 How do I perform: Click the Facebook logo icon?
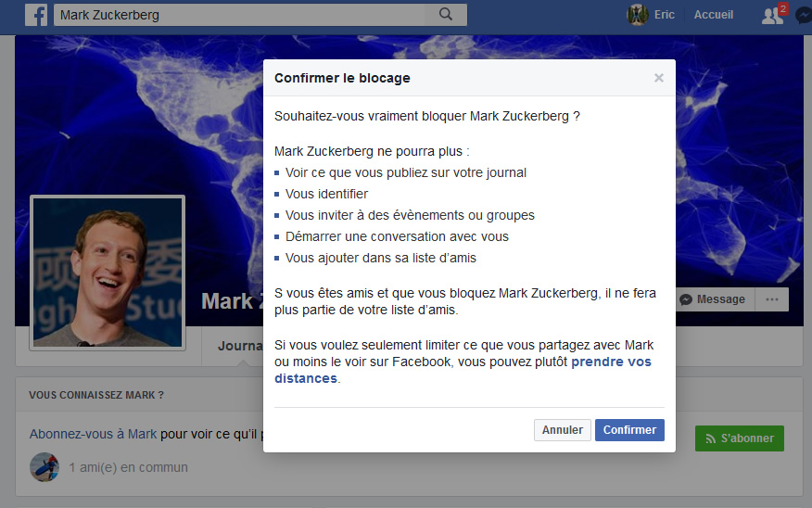pyautogui.click(x=36, y=15)
